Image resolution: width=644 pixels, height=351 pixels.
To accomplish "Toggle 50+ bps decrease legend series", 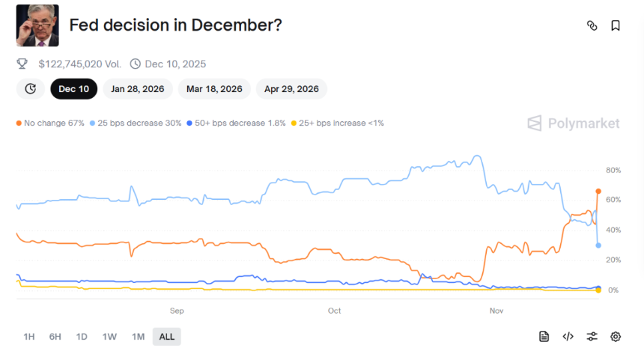I will click(237, 123).
